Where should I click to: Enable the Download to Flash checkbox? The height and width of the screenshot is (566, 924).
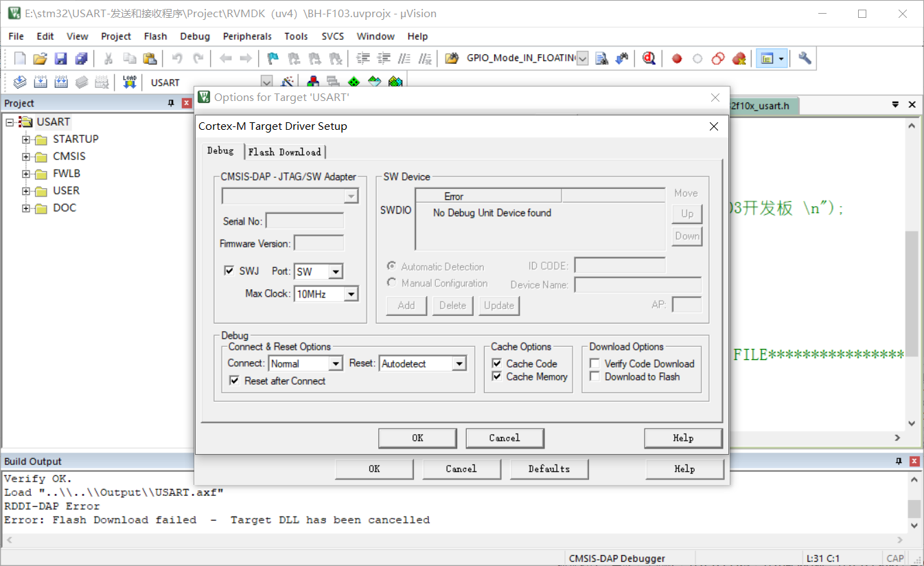point(595,376)
